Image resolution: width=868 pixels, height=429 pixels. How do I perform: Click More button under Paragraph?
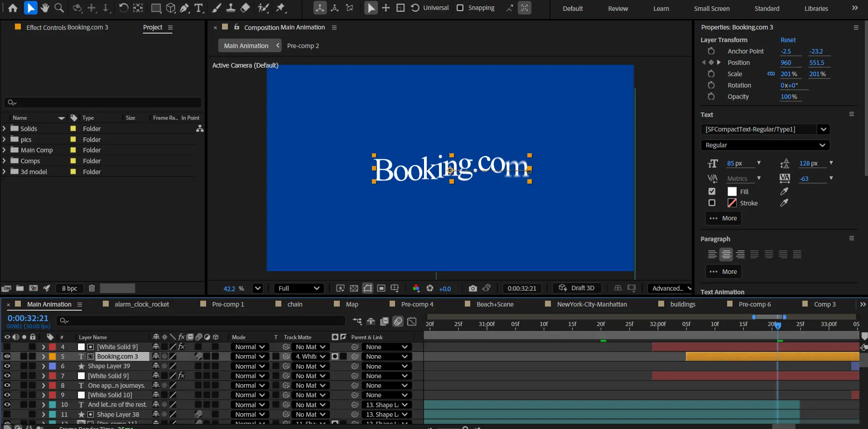[x=723, y=272]
